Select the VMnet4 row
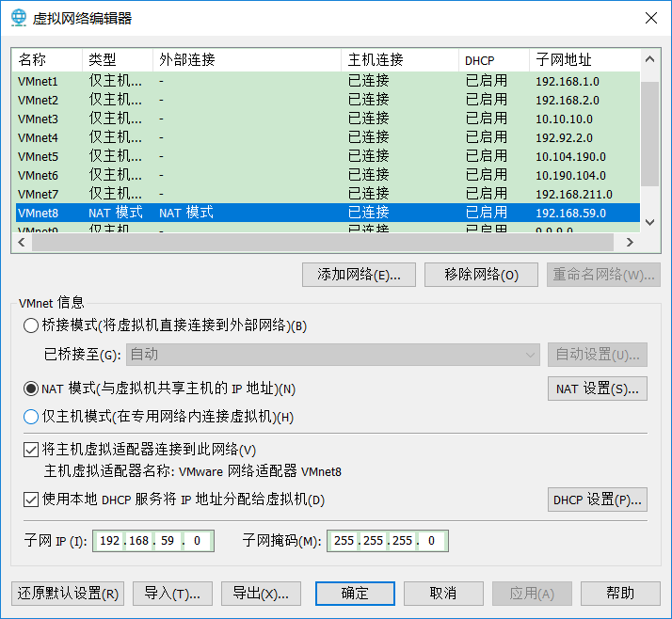The height and width of the screenshot is (619, 672). point(328,137)
